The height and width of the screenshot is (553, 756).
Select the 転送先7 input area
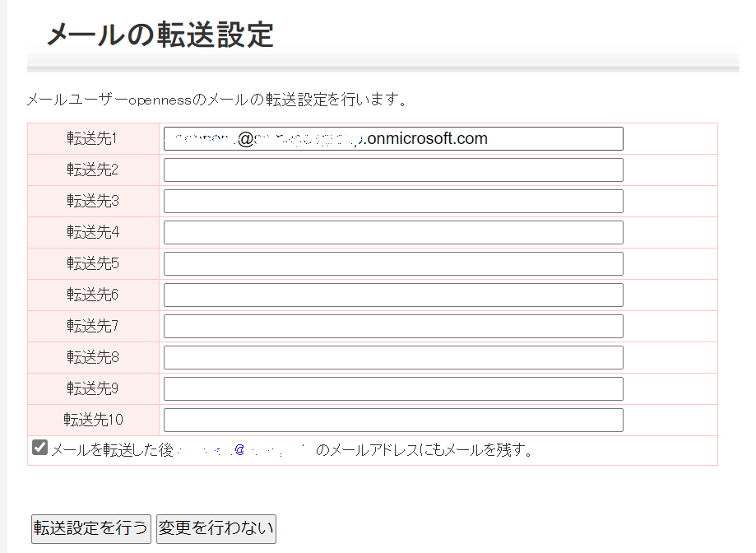(x=393, y=326)
